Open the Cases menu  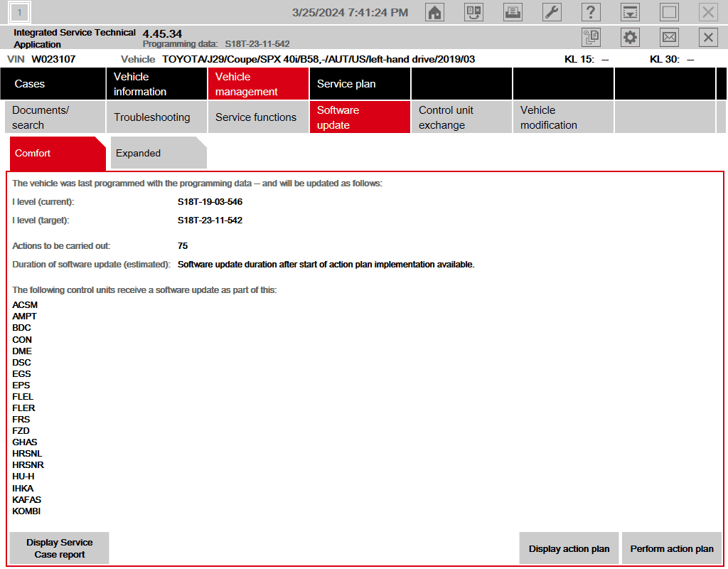click(x=53, y=84)
